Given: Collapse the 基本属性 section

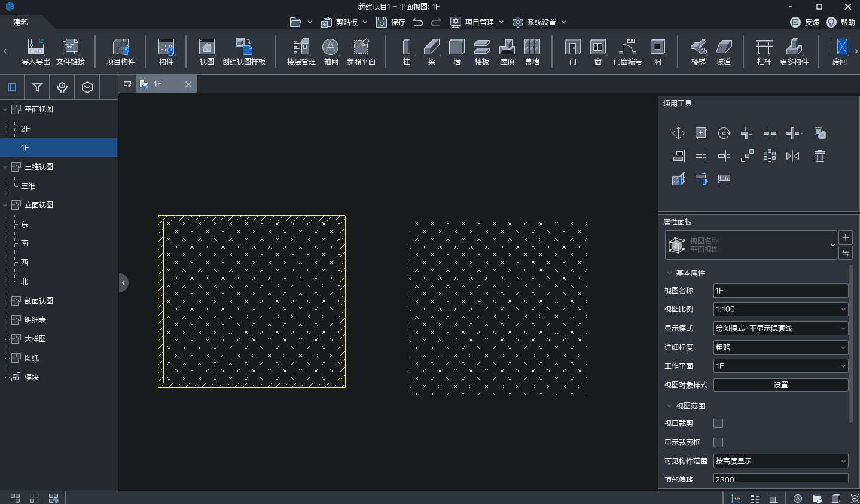Looking at the screenshot, I should (669, 273).
